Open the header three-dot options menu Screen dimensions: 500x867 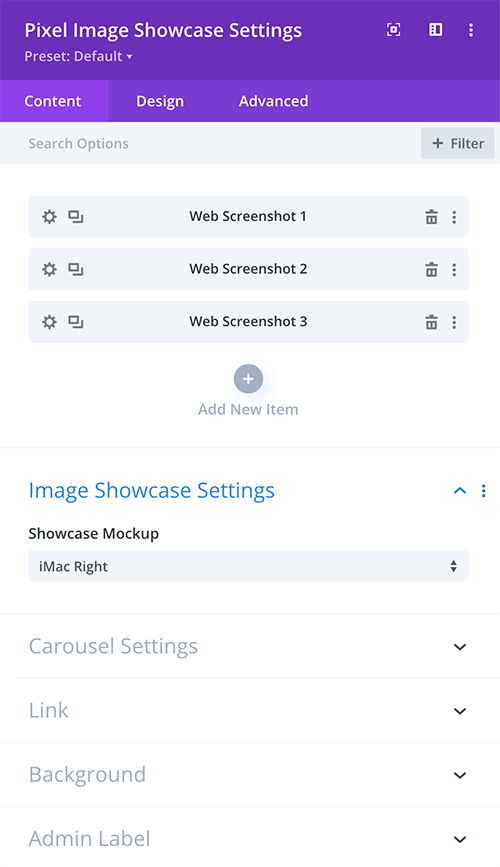click(471, 30)
